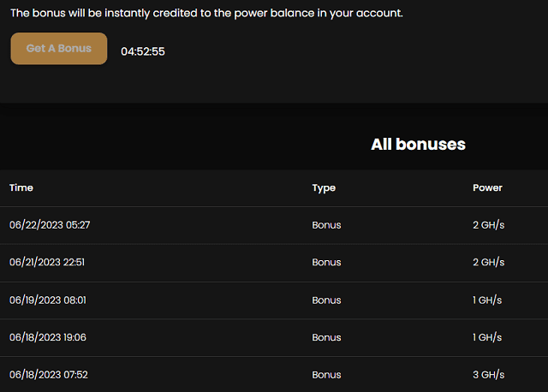This screenshot has width=548, height=392.
Task: Click the Bonus type in 06/22/2023 row
Action: click(x=326, y=225)
